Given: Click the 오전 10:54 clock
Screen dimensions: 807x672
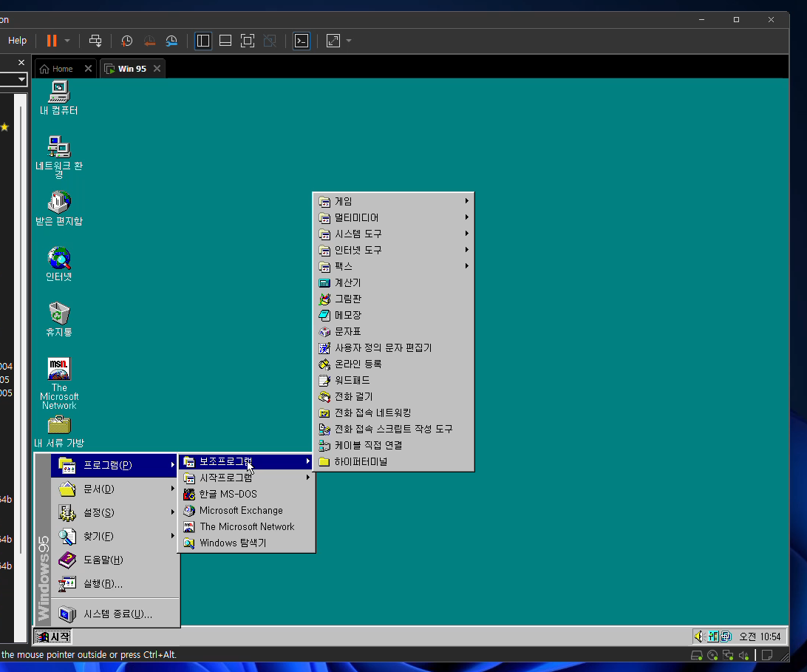Looking at the screenshot, I should click(x=760, y=637).
